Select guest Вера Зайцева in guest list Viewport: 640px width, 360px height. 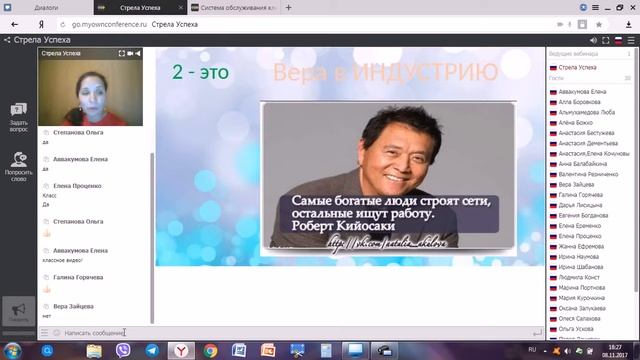tap(576, 184)
